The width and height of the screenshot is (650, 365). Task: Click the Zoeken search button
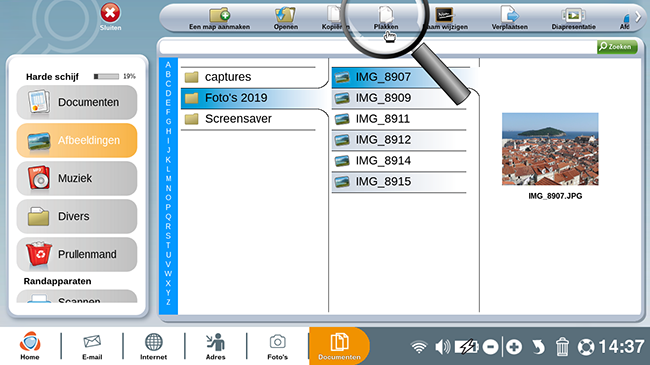[x=617, y=47]
